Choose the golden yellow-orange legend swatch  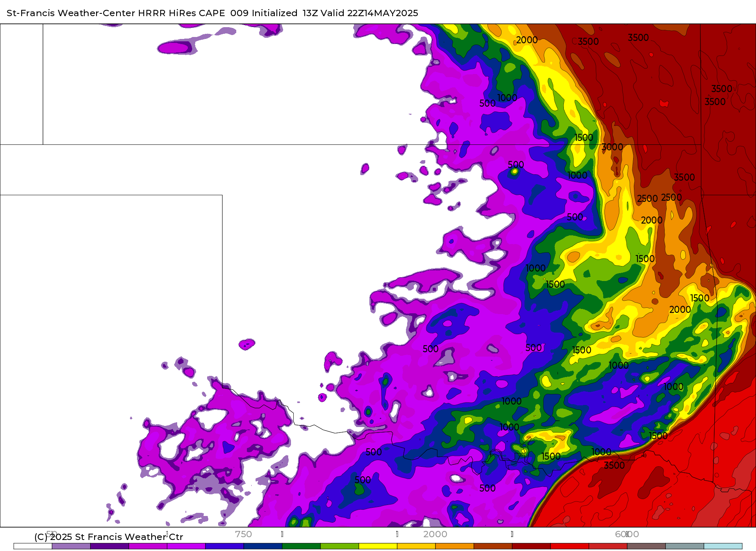tap(416, 546)
